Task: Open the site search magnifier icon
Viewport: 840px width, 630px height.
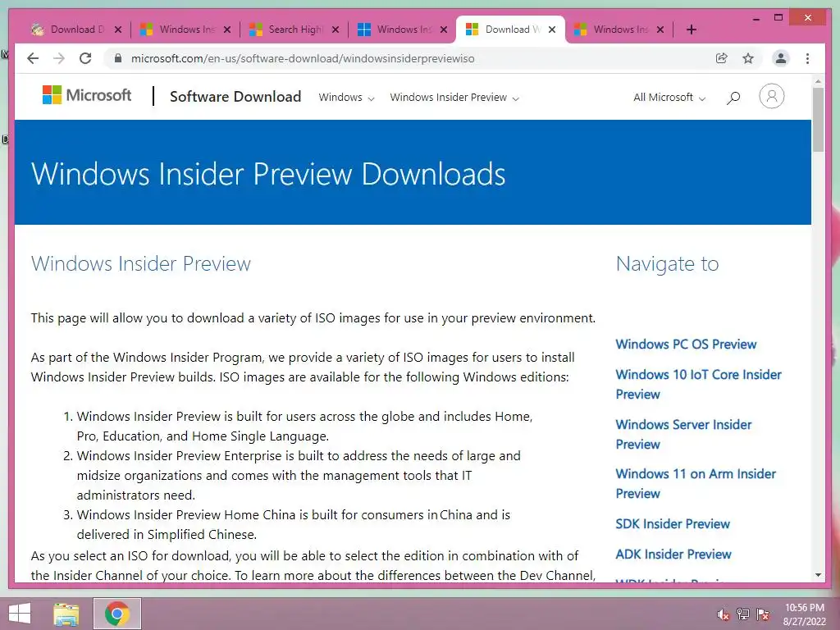Action: pyautogui.click(x=733, y=98)
